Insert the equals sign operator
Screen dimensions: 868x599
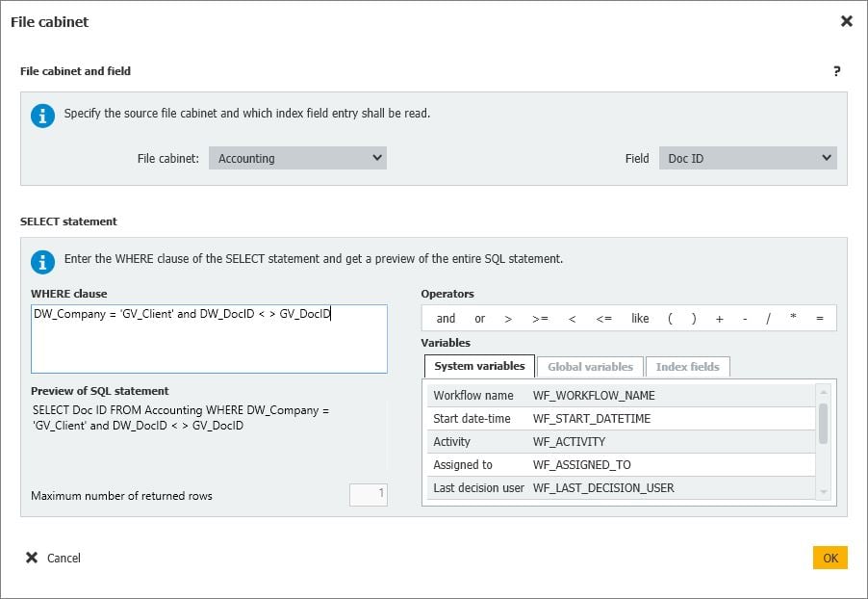click(x=819, y=319)
